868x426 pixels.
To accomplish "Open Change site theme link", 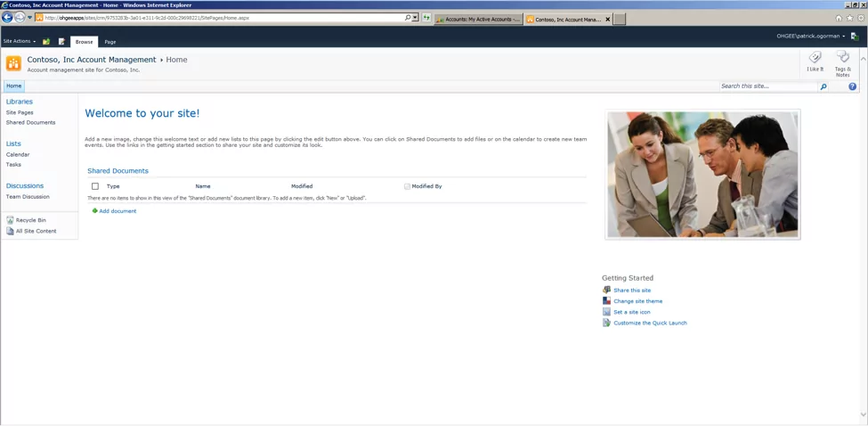I will (637, 301).
